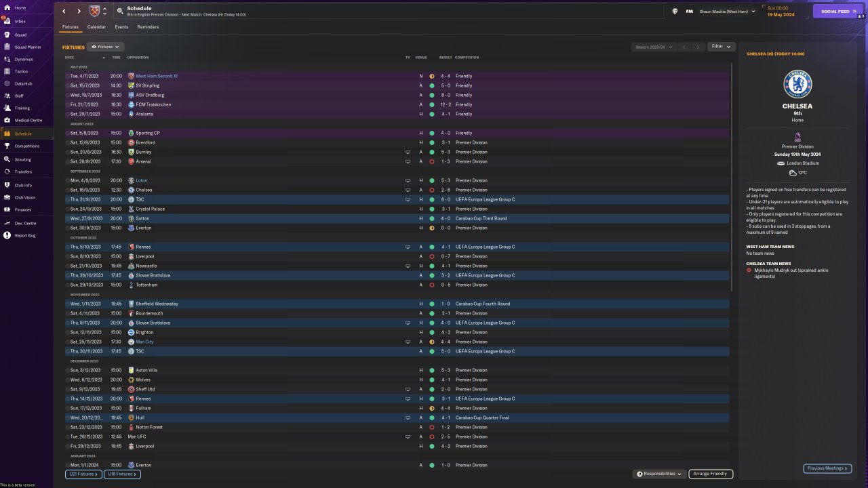Click the Training cones icon

(x=7, y=108)
